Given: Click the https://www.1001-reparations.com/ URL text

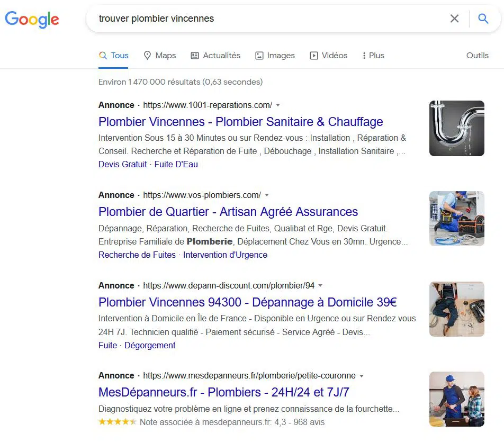Looking at the screenshot, I should click(208, 105).
